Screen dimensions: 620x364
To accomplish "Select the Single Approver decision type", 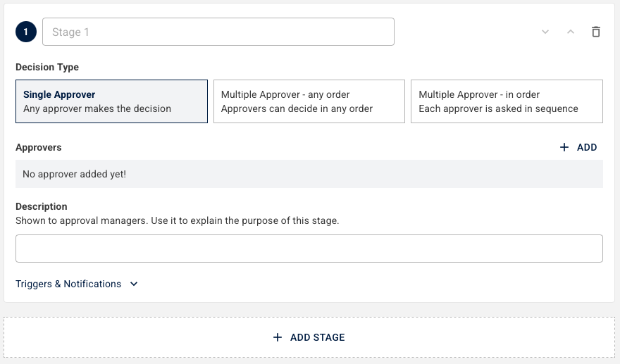I will point(111,101).
